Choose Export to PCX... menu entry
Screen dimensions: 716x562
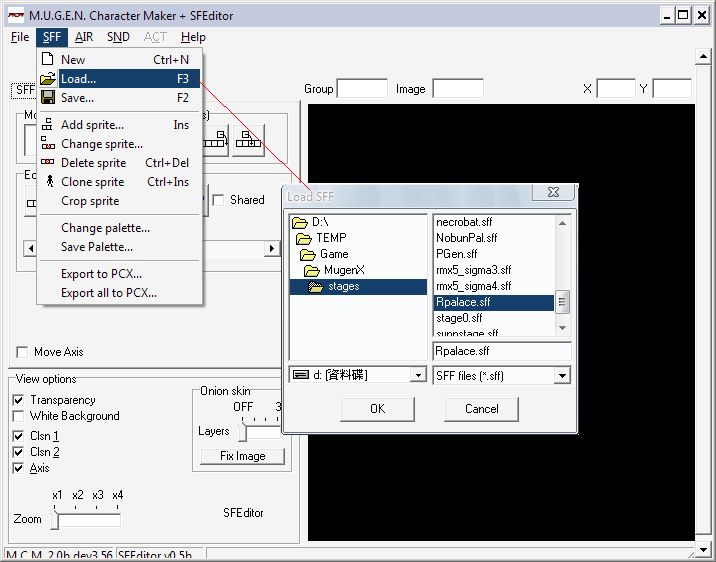click(120, 274)
